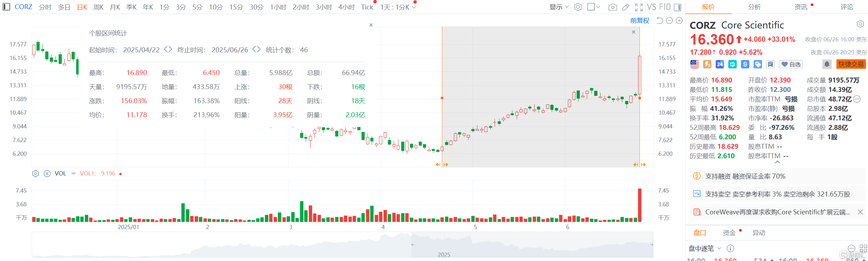
Task: Select the 15分 timeframe
Action: (x=236, y=7)
